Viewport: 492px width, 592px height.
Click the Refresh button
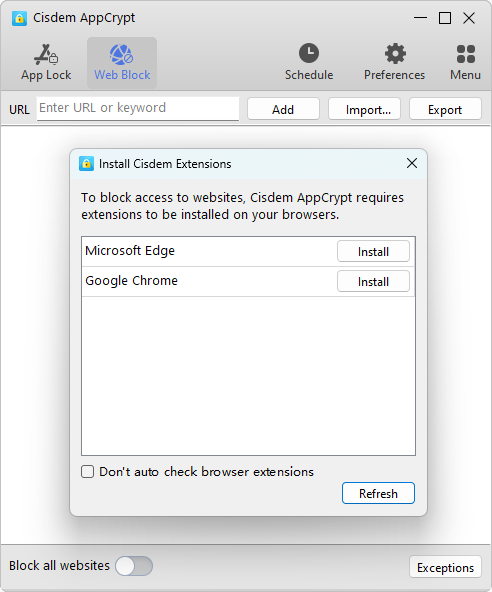tap(378, 493)
